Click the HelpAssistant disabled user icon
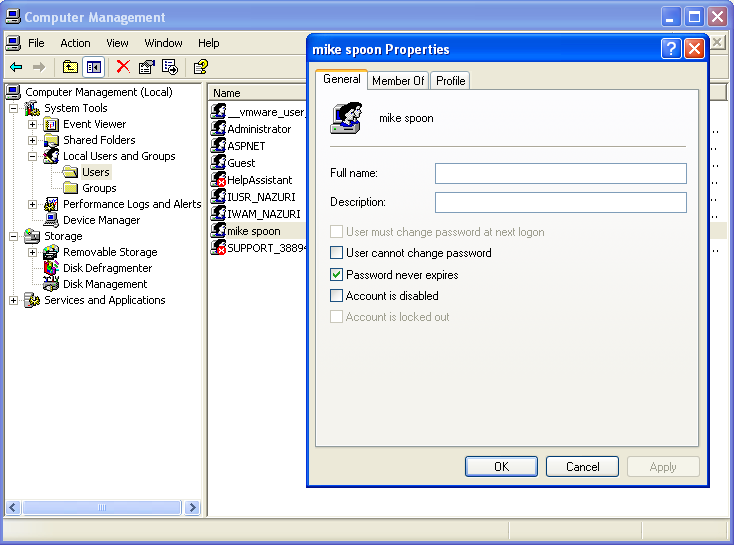This screenshot has width=734, height=545. pos(218,180)
